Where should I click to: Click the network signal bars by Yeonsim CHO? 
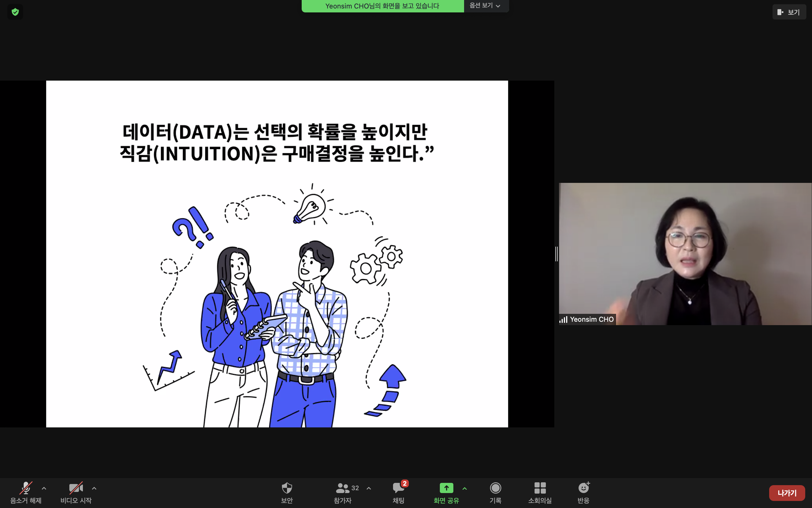563,319
